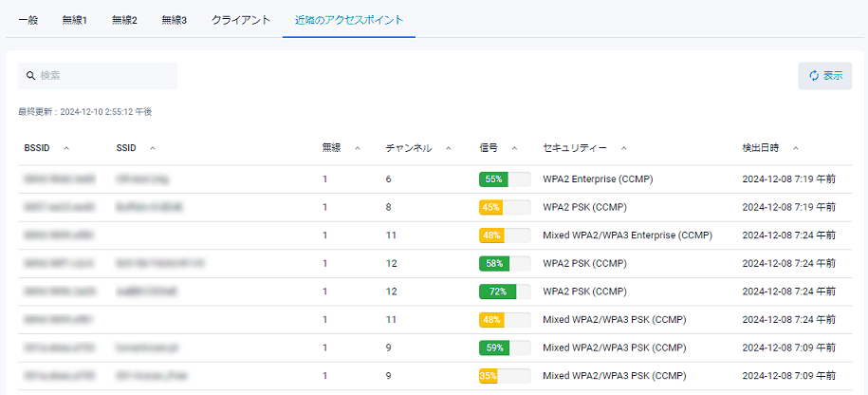
Task: Sort by セキュリティー column arrow
Action: click(x=623, y=148)
